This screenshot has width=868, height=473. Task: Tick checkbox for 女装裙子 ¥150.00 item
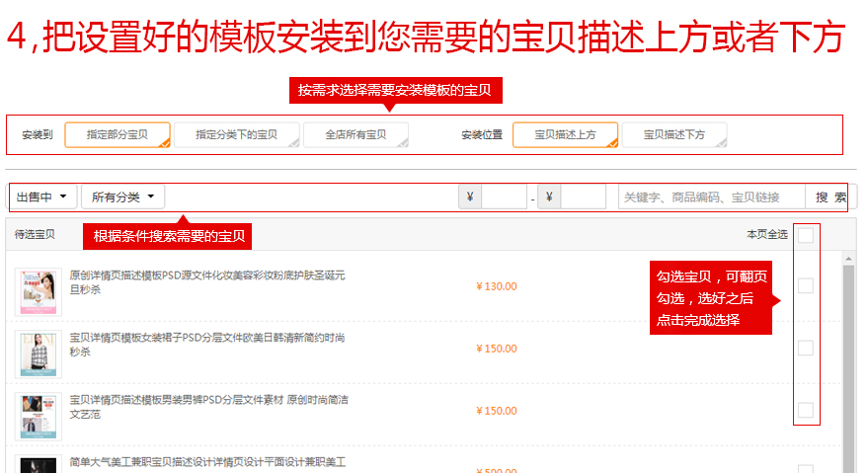806,348
